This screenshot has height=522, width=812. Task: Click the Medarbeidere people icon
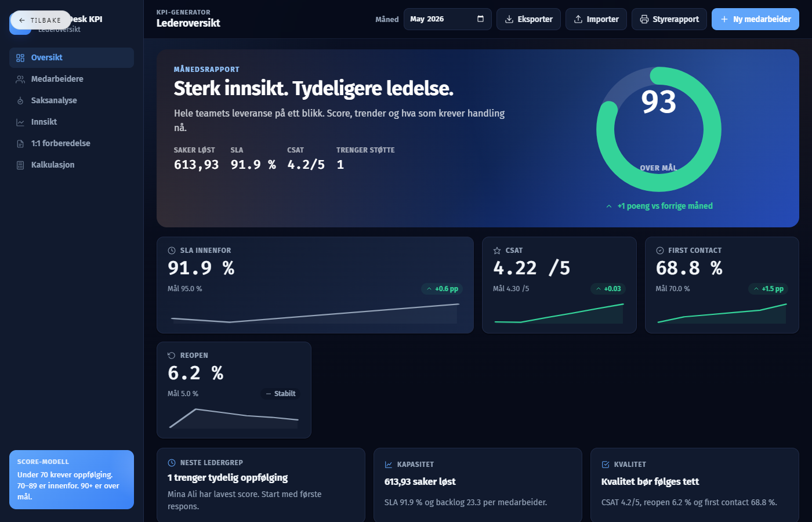pos(20,79)
